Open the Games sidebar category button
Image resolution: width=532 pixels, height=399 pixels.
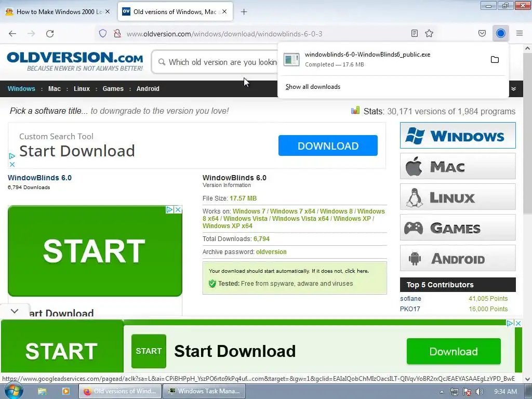tap(458, 228)
